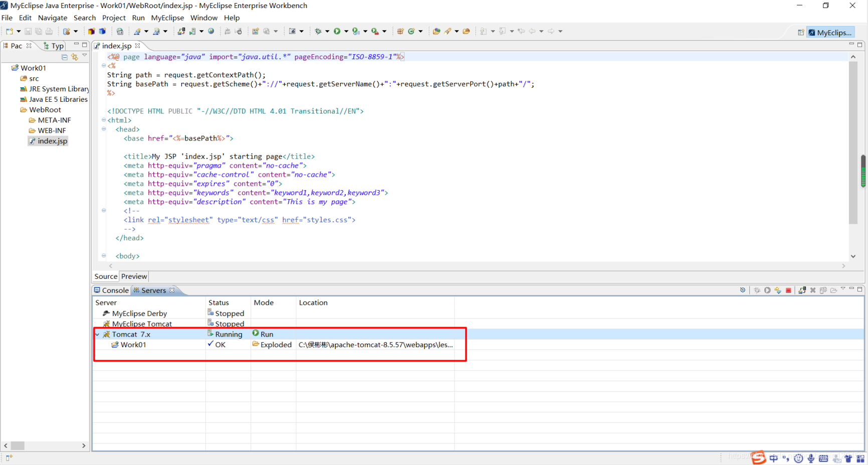Click the New file toolbar icon
868x465 pixels.
pyautogui.click(x=10, y=31)
